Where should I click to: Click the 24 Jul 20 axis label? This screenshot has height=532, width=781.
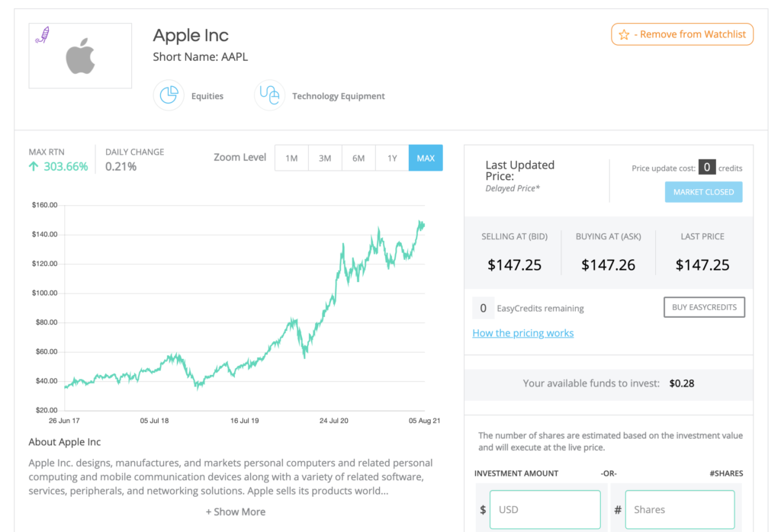click(334, 421)
